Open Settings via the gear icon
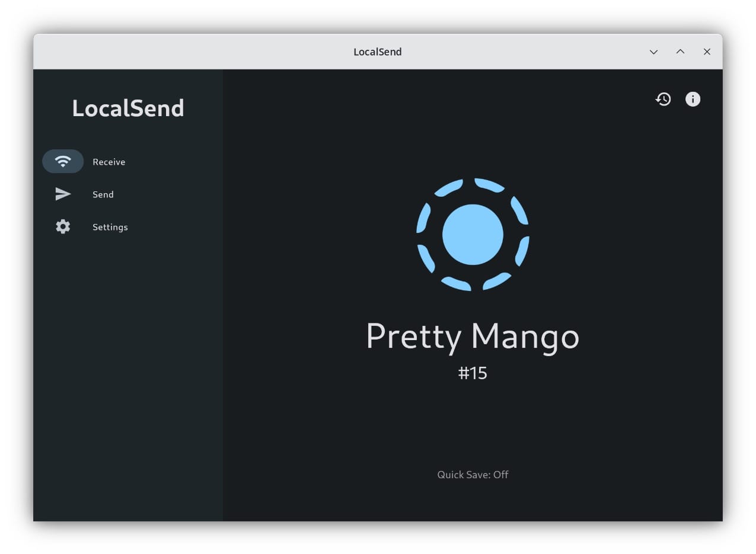This screenshot has width=756, height=554. click(x=63, y=226)
